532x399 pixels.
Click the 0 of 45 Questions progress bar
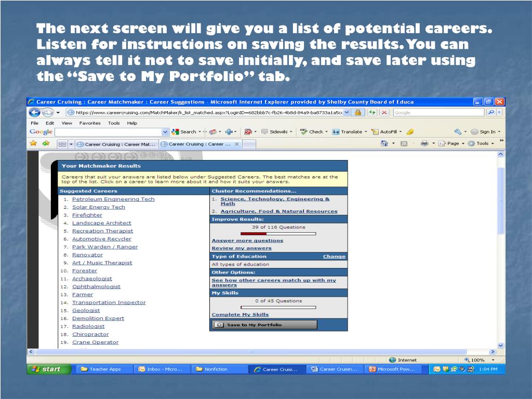click(278, 308)
